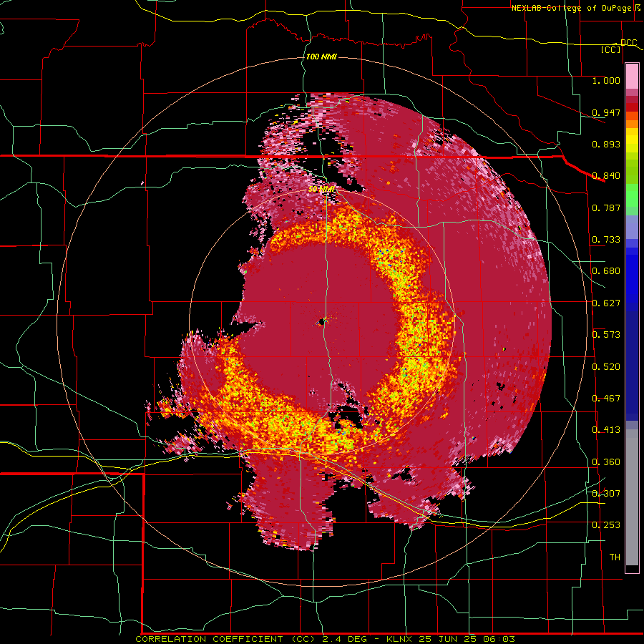Select the 0.840 legend value
Viewport: 644px width, 644px height.
tap(606, 176)
